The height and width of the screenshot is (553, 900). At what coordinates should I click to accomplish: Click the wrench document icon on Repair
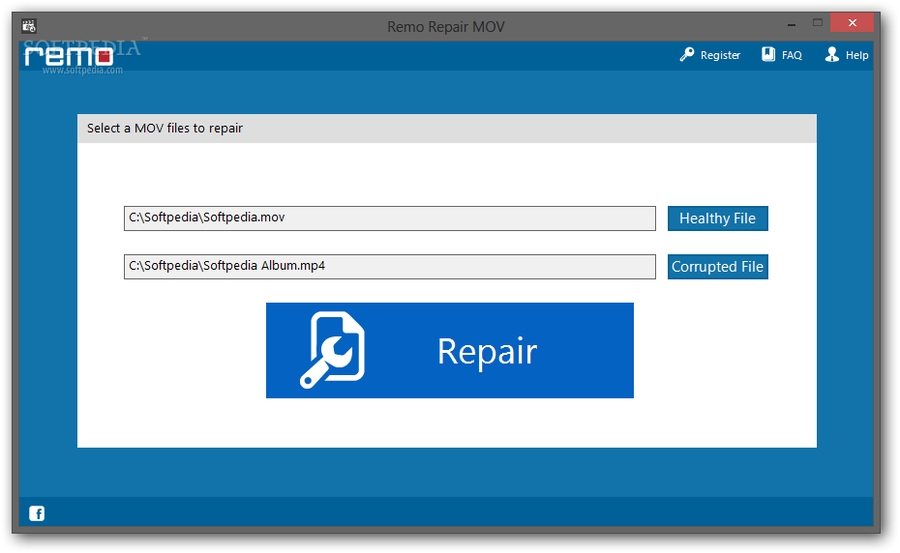coord(332,350)
